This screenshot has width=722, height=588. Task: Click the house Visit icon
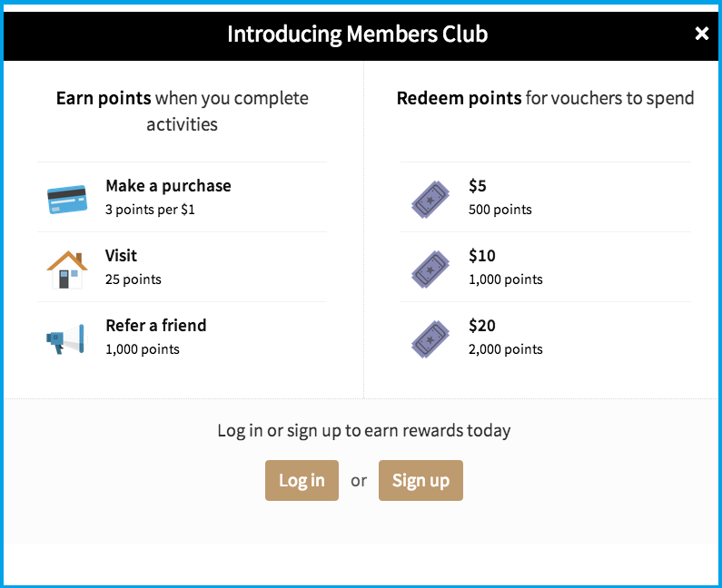point(66,268)
